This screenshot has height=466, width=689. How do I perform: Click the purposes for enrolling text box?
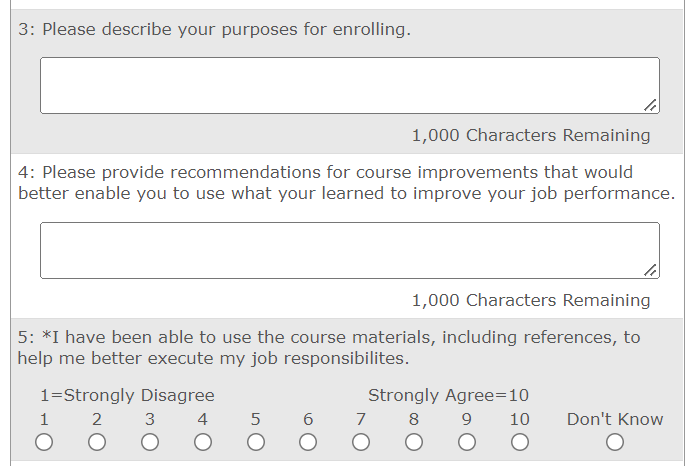349,85
